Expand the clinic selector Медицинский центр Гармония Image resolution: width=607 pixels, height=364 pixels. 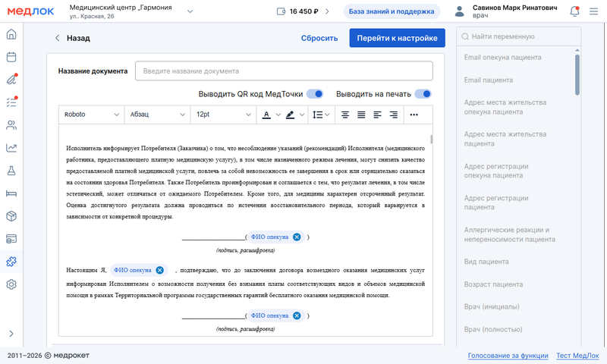pyautogui.click(x=190, y=11)
